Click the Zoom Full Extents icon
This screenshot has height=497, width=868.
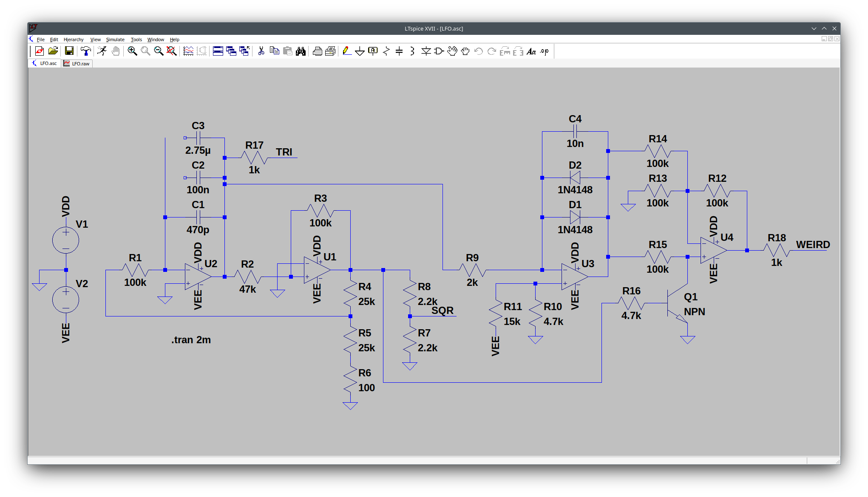[171, 51]
